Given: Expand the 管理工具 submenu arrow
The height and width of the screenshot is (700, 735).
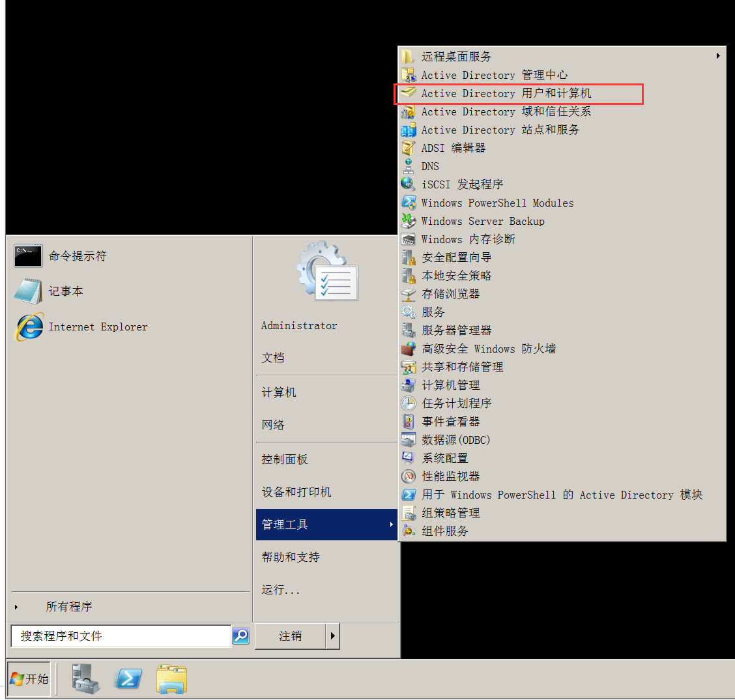Looking at the screenshot, I should 391,524.
